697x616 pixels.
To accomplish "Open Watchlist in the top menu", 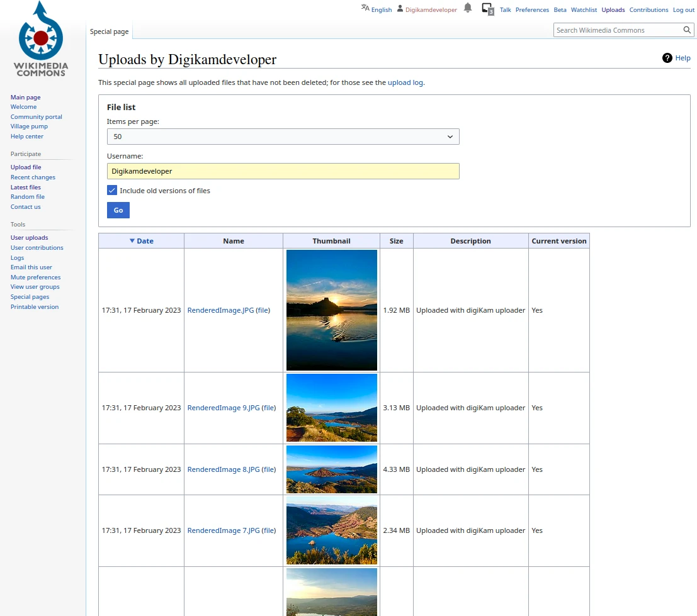I will click(584, 10).
